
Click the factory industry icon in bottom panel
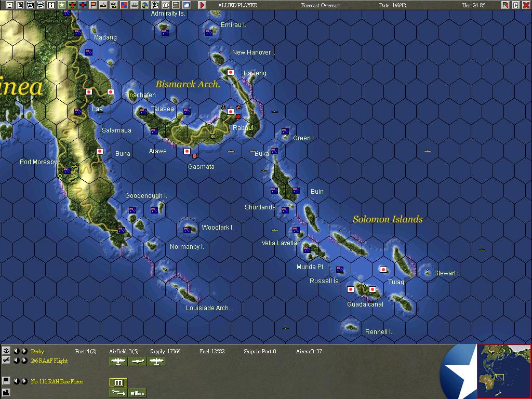(6, 393)
